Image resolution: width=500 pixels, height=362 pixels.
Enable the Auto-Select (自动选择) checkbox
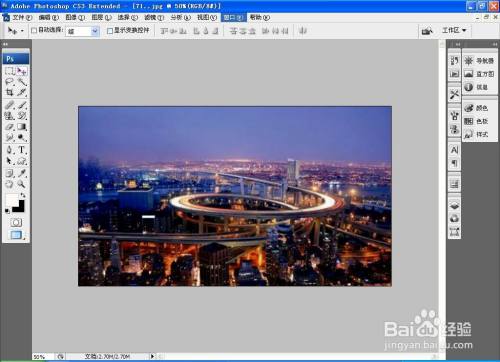(34, 31)
